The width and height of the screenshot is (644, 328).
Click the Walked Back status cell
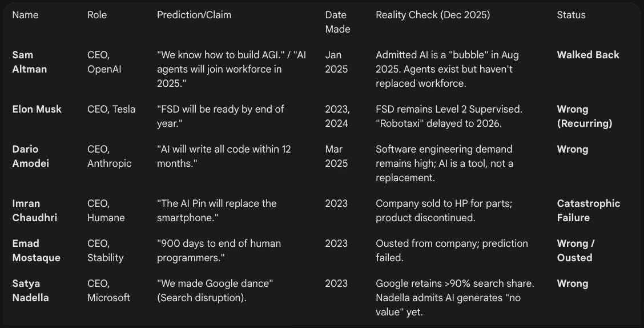click(587, 55)
